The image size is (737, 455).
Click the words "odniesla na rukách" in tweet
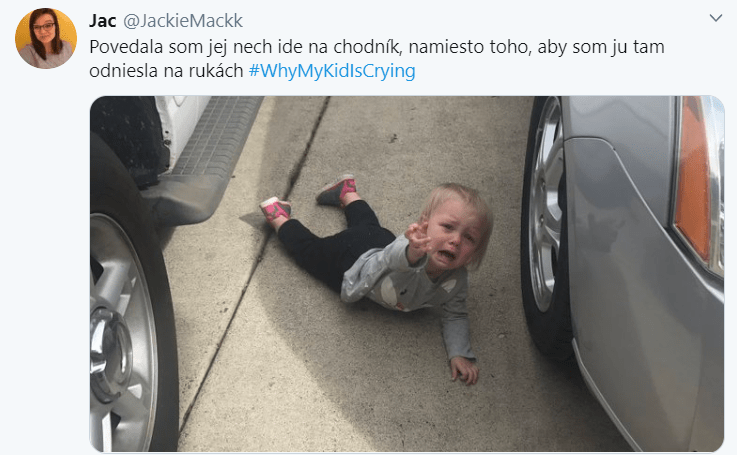click(x=166, y=71)
